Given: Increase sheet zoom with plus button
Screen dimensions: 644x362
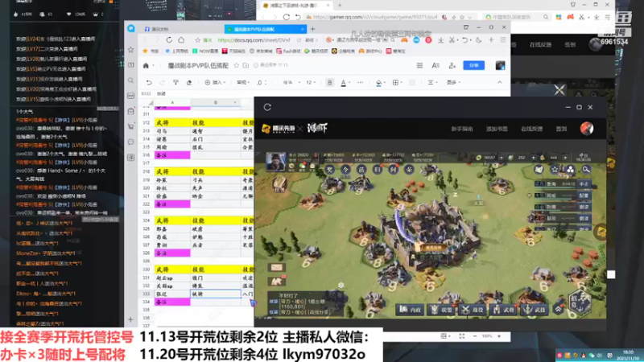Looking at the screenshot, I should coord(499,336).
